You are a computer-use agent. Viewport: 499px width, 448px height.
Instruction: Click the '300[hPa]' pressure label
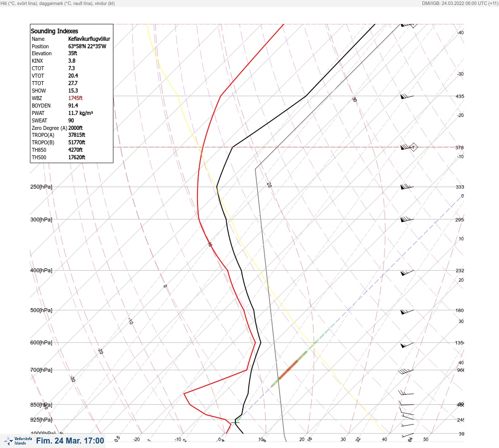41,220
